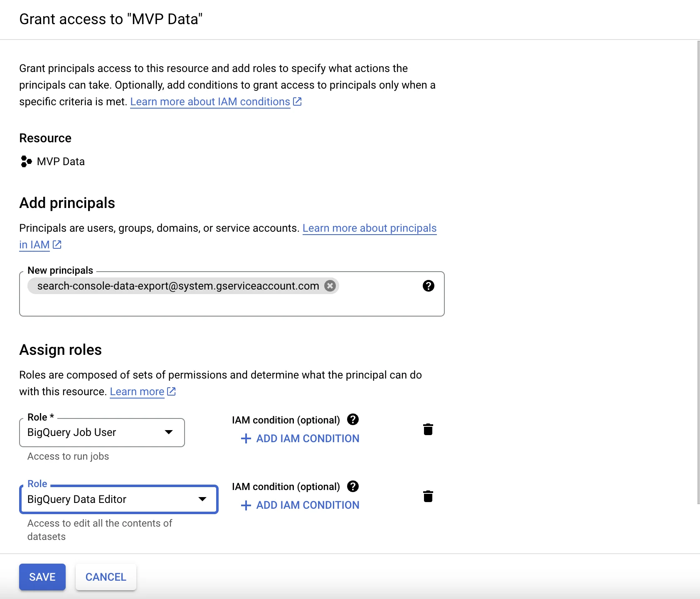
Task: Open help for second IAM condition
Action: [x=353, y=486]
